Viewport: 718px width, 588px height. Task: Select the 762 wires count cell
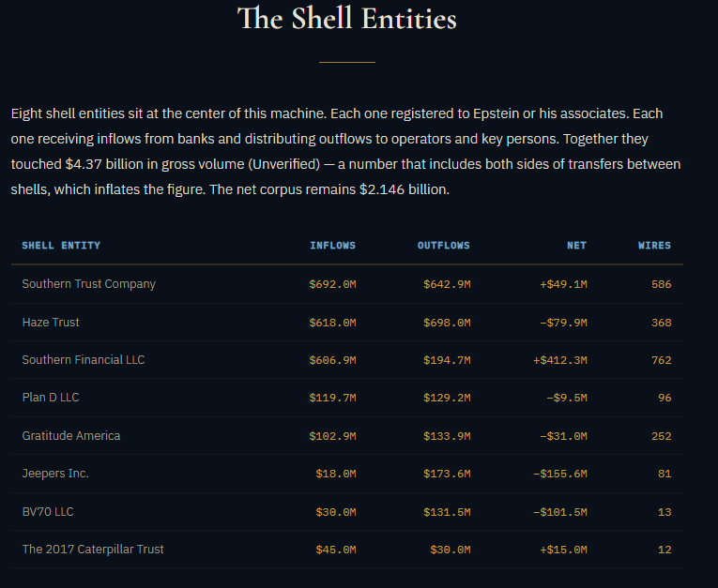661,360
